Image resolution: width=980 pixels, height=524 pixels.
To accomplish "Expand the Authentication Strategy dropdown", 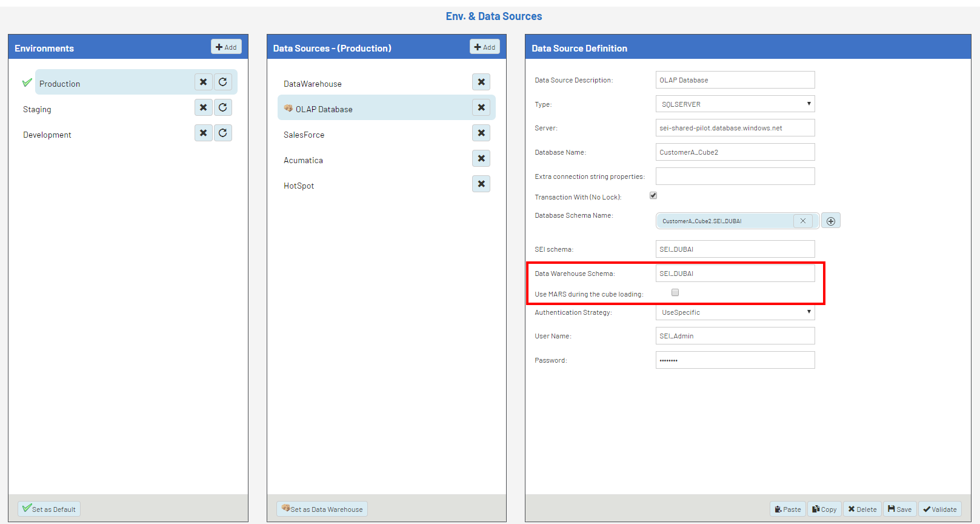I will point(735,312).
